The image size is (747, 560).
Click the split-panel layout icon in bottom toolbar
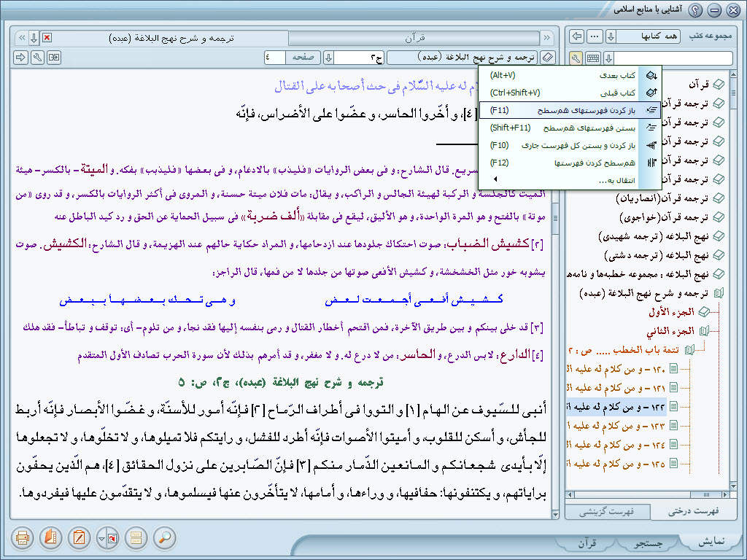pos(134,538)
